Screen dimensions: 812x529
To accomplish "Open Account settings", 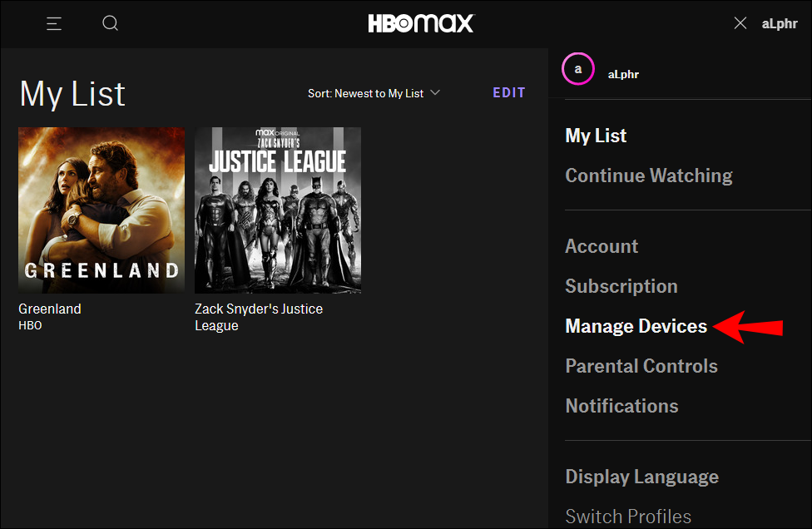I will click(602, 246).
